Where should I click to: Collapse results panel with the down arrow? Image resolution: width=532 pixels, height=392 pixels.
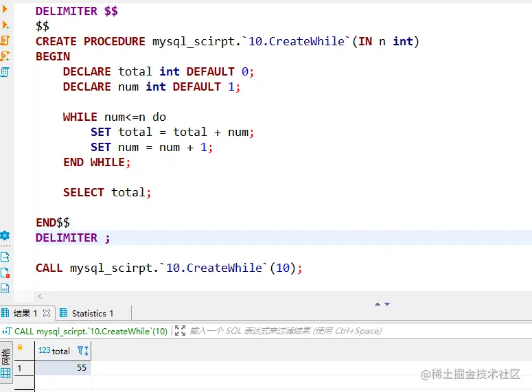point(387,304)
